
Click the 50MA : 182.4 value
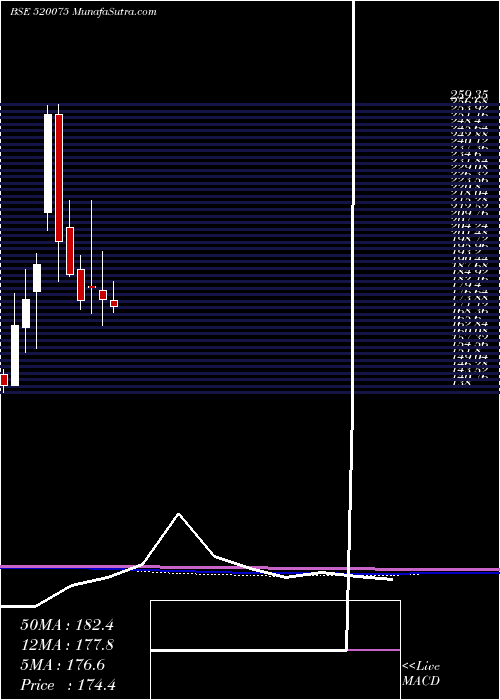pos(67,625)
